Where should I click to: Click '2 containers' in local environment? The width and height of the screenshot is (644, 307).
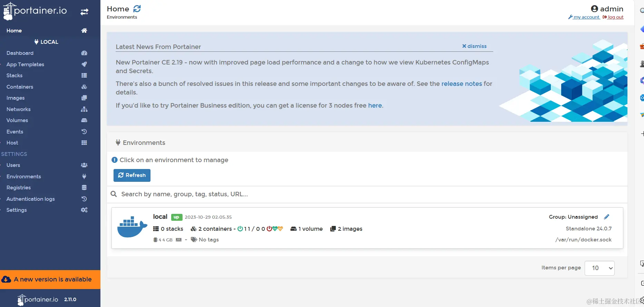pyautogui.click(x=211, y=229)
